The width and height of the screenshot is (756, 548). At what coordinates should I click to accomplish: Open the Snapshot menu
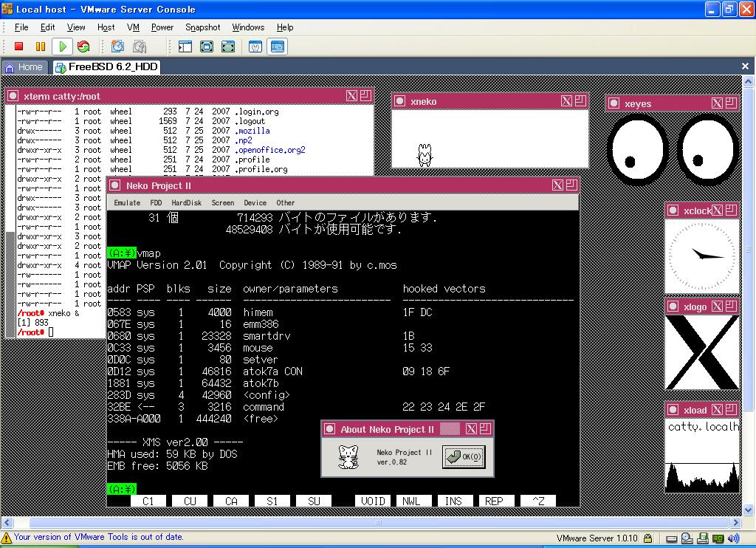pos(202,27)
